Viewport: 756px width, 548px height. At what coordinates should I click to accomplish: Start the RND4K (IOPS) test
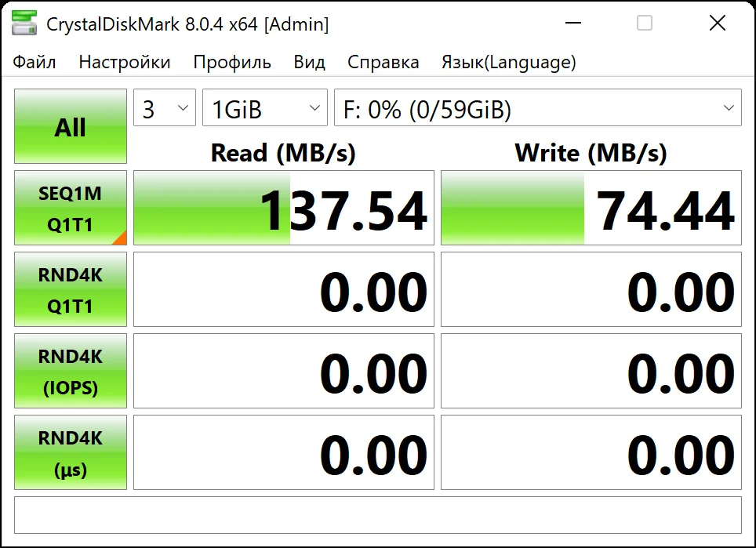pyautogui.click(x=71, y=371)
